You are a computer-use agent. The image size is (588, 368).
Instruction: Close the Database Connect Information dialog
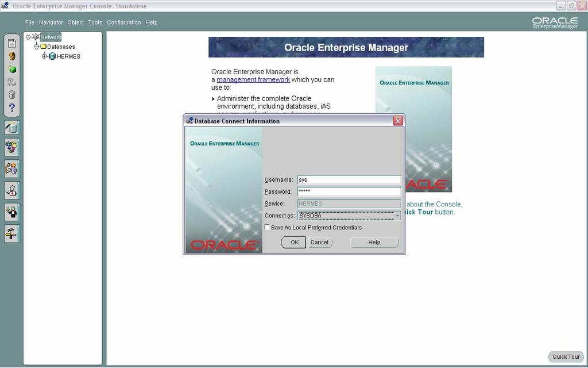pyautogui.click(x=398, y=121)
